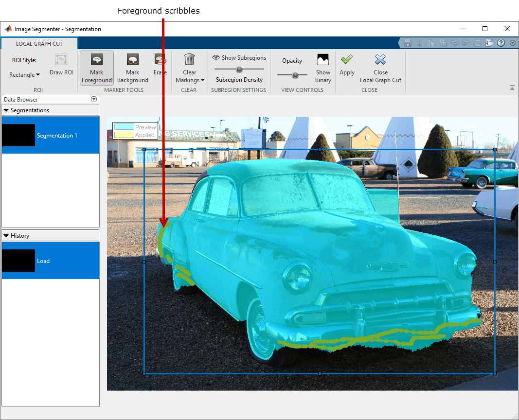This screenshot has width=519, height=420.
Task: Open the ROI Style Rectangle dropdown
Action: [24, 75]
